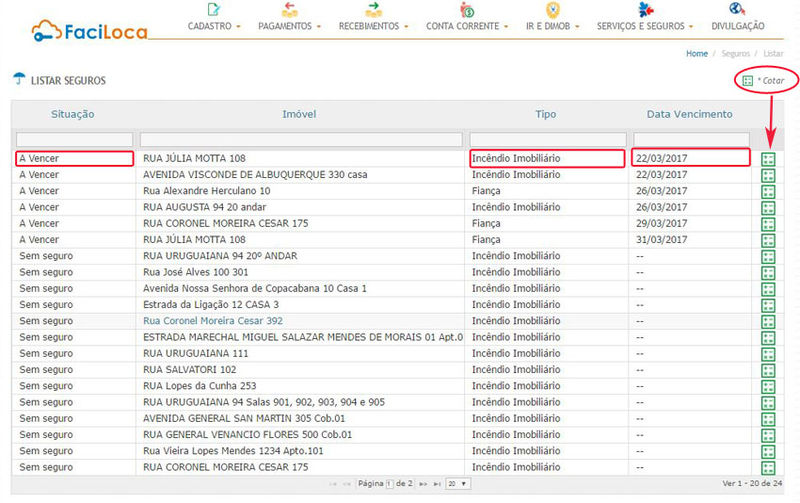This screenshot has height=503, width=800.
Task: Click quote icon for RUA JÚLIA MOTTA 108 Incêndio row
Action: click(768, 159)
